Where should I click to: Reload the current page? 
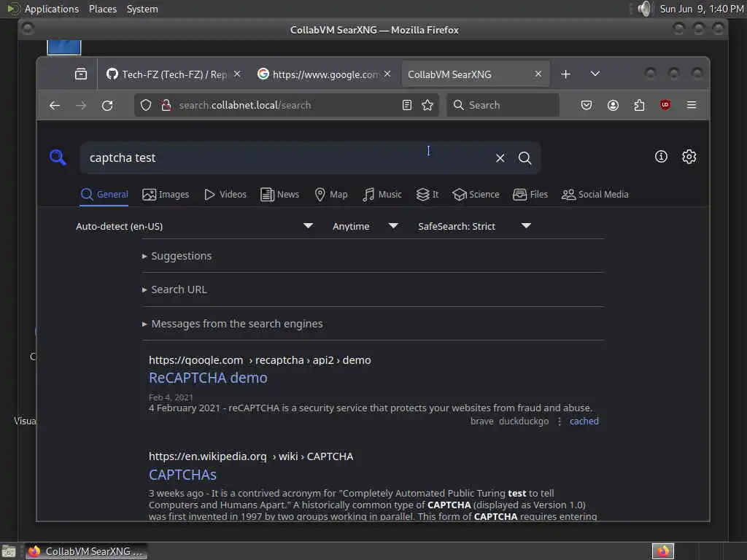point(107,105)
